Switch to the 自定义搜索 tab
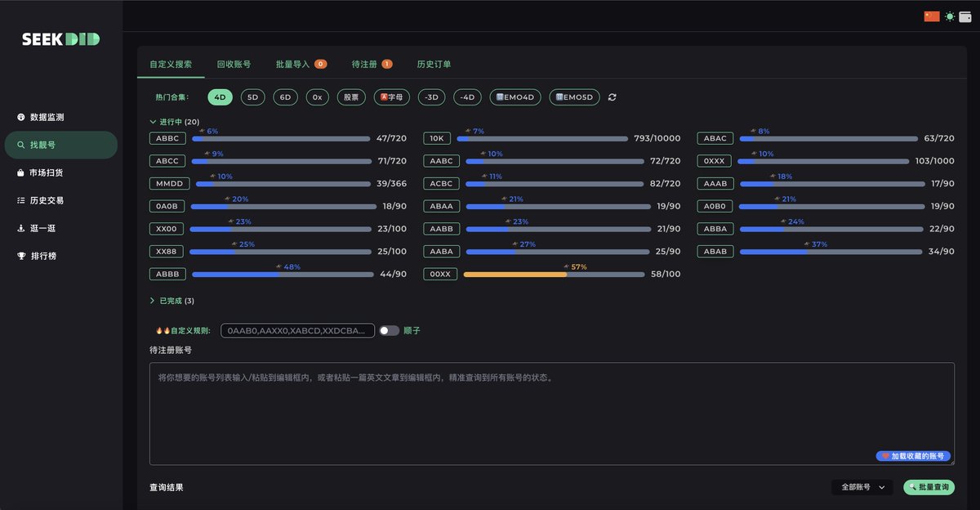Viewport: 980px width, 510px height. pyautogui.click(x=171, y=64)
